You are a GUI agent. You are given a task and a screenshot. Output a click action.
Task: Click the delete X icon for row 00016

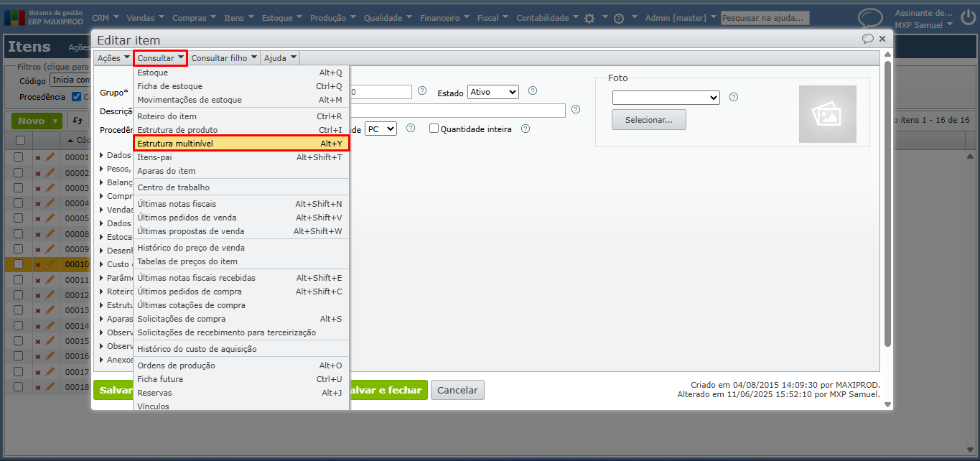coord(38,357)
